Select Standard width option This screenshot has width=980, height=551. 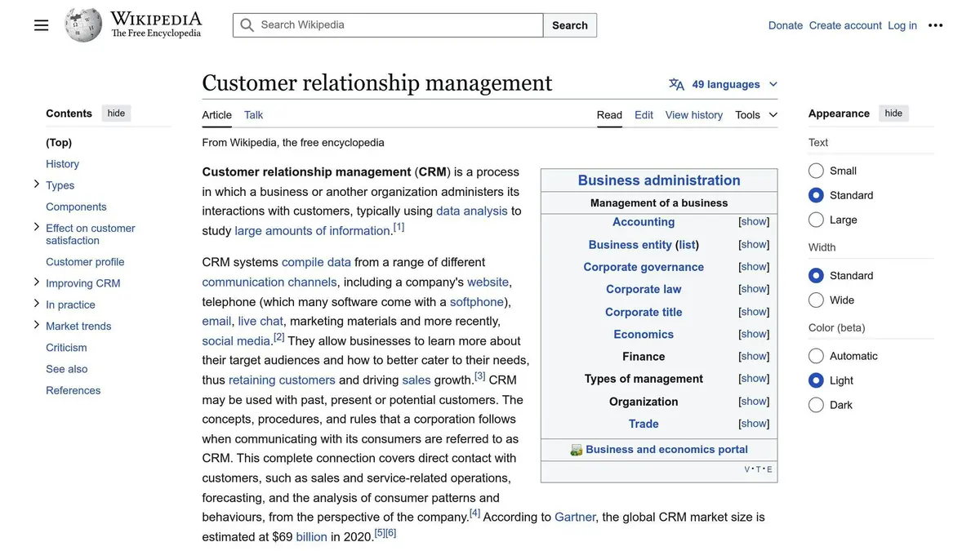tap(816, 276)
